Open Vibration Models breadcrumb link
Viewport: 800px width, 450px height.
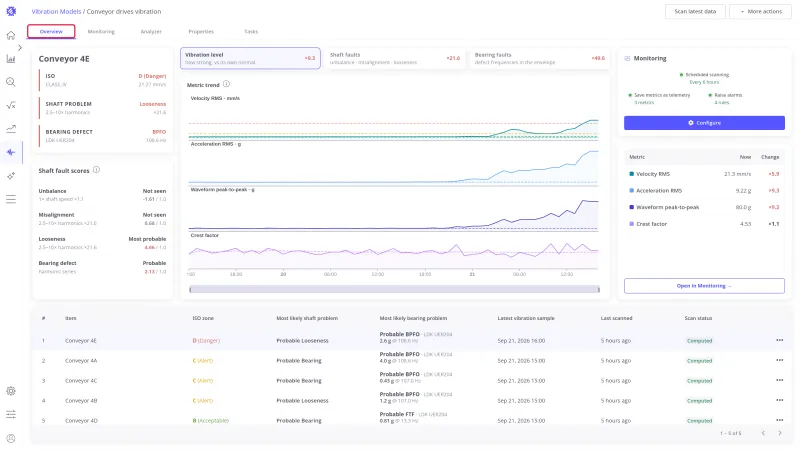(x=56, y=11)
